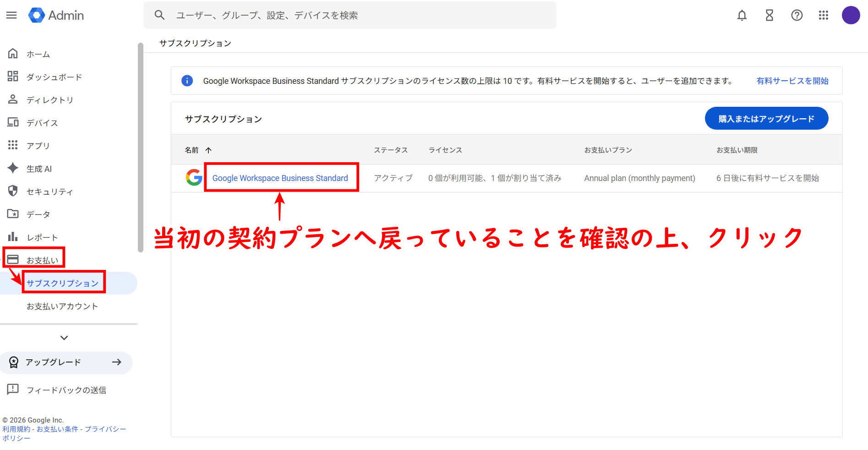The image size is (868, 450).
Task: Open Google Workspace Business Standard subscription link
Action: pos(280,178)
